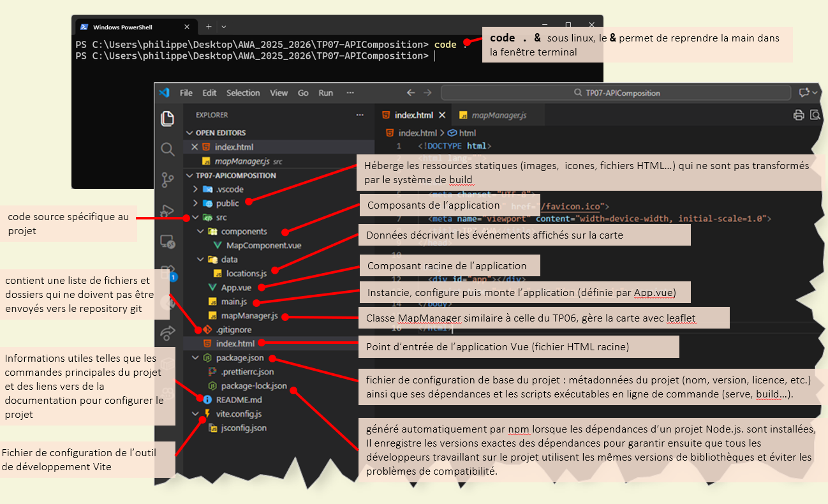Open the Selection menu

coord(243,93)
